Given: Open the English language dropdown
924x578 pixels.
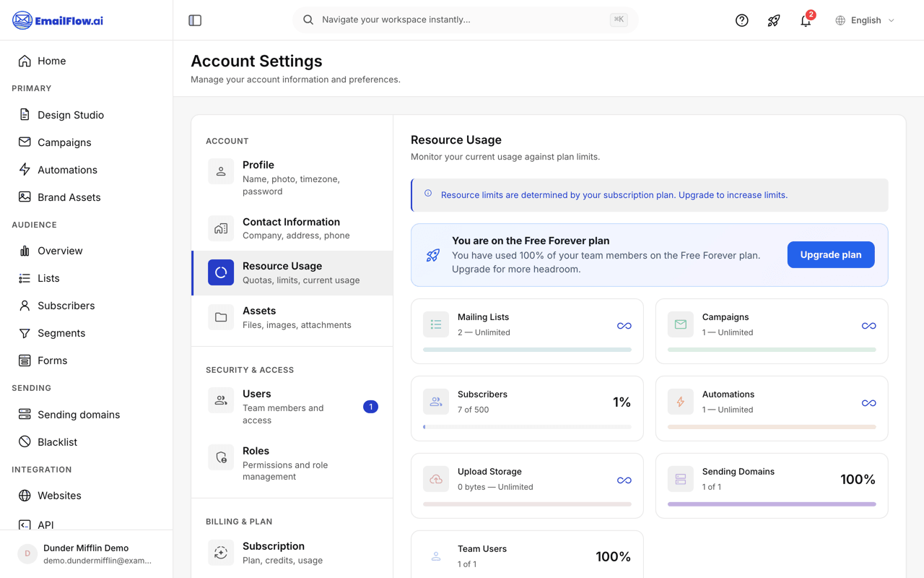Looking at the screenshot, I should [866, 20].
